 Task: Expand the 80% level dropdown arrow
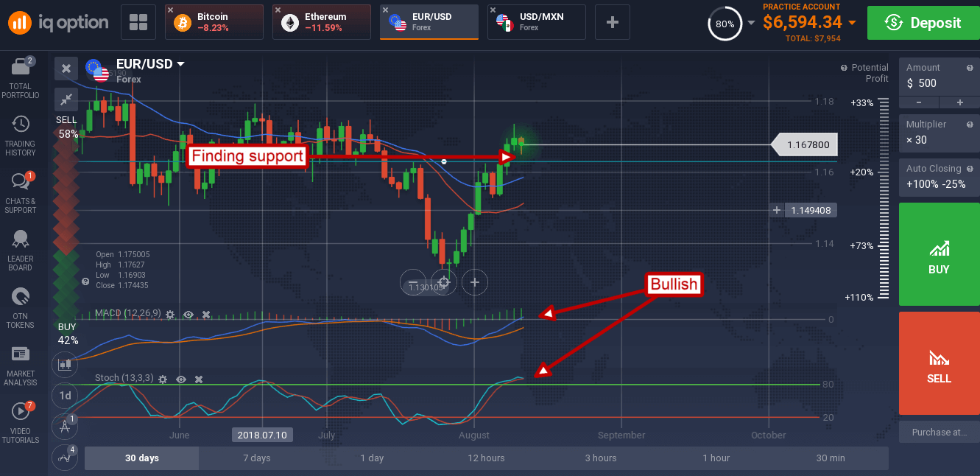pos(750,23)
